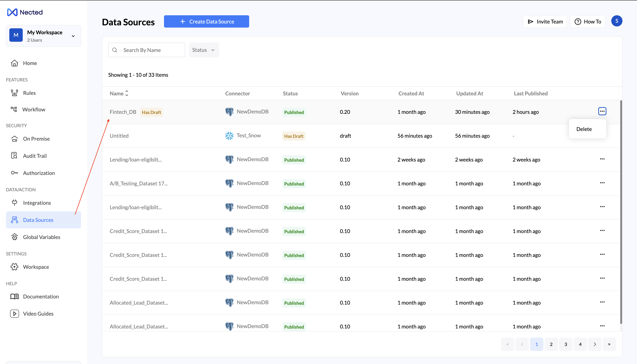Open three-dots menu for Untitled row
Screen dimensions: 637x364
pos(602,135)
